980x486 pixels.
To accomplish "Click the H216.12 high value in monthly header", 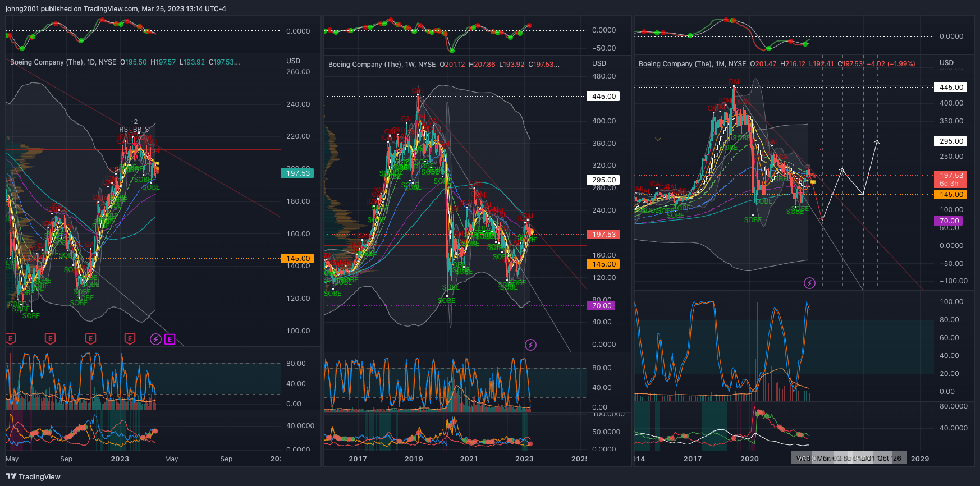I will tap(793, 64).
